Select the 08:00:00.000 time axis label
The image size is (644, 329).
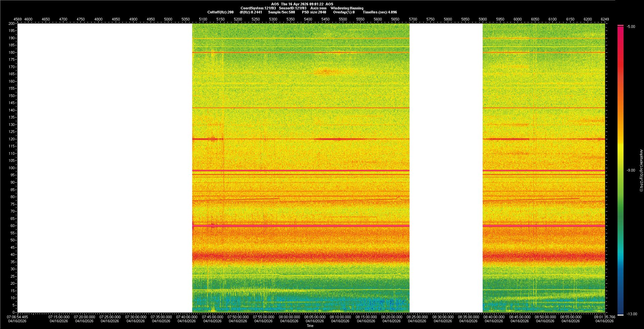[289, 317]
